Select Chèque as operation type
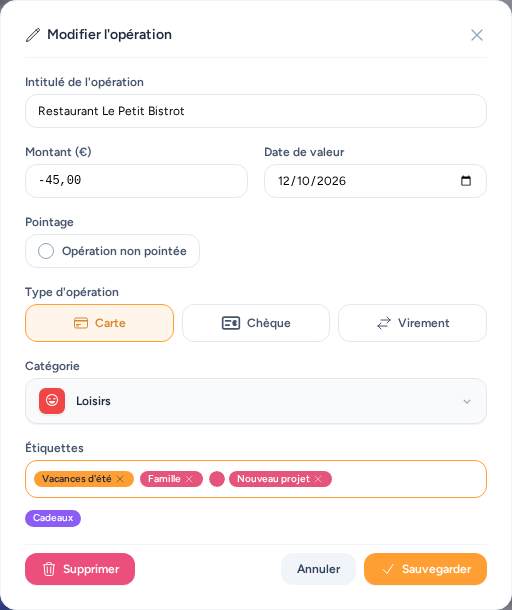Screen dimensions: 512x610 tap(256, 323)
